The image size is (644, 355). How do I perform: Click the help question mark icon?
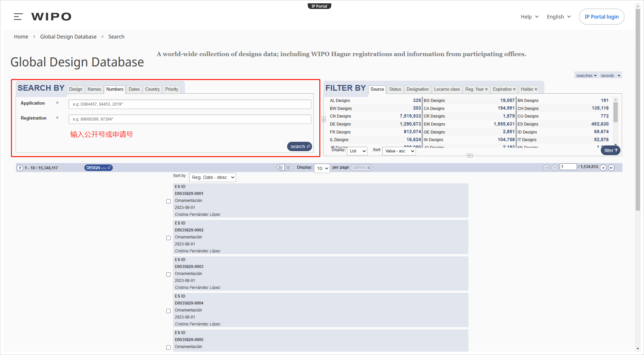click(x=20, y=168)
